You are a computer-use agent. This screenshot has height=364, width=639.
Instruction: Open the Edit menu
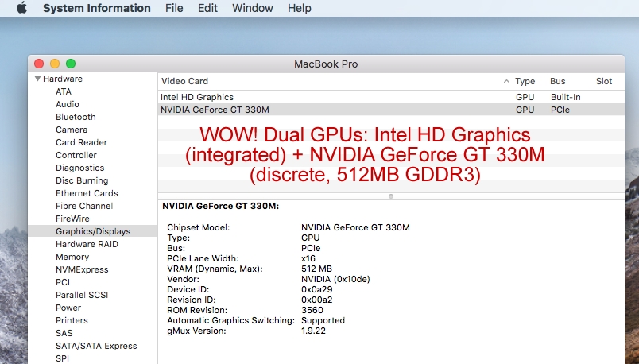click(x=207, y=8)
